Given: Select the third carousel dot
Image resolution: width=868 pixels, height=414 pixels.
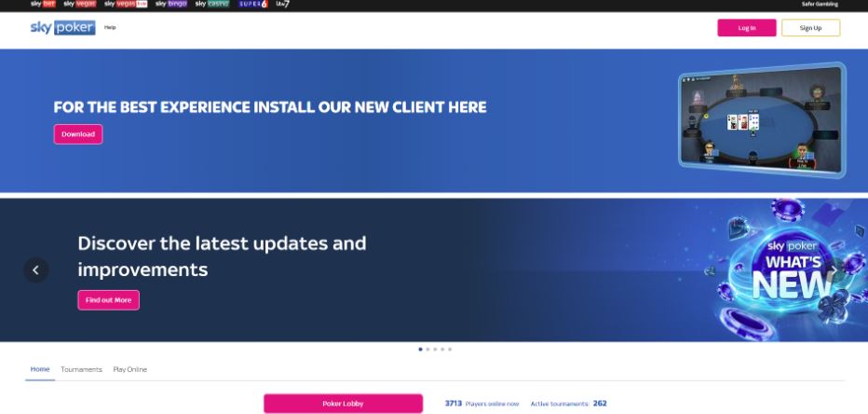Looking at the screenshot, I should pos(435,349).
